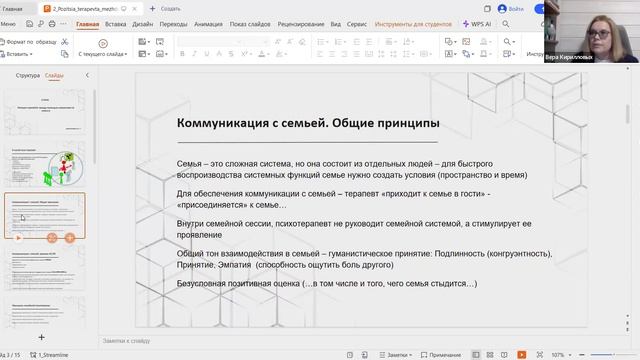Switch to Slide Sorter view in status bar
The image size is (640, 360).
(490, 355)
